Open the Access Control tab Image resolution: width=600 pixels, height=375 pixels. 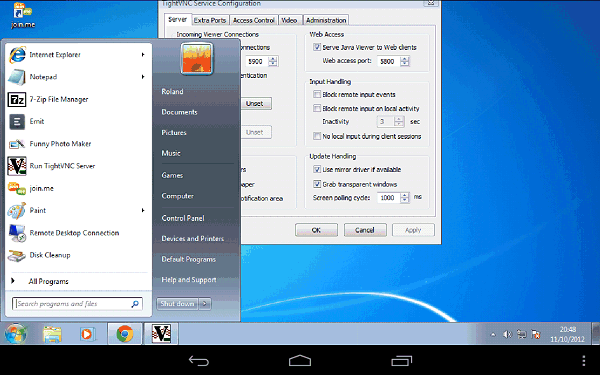254,20
